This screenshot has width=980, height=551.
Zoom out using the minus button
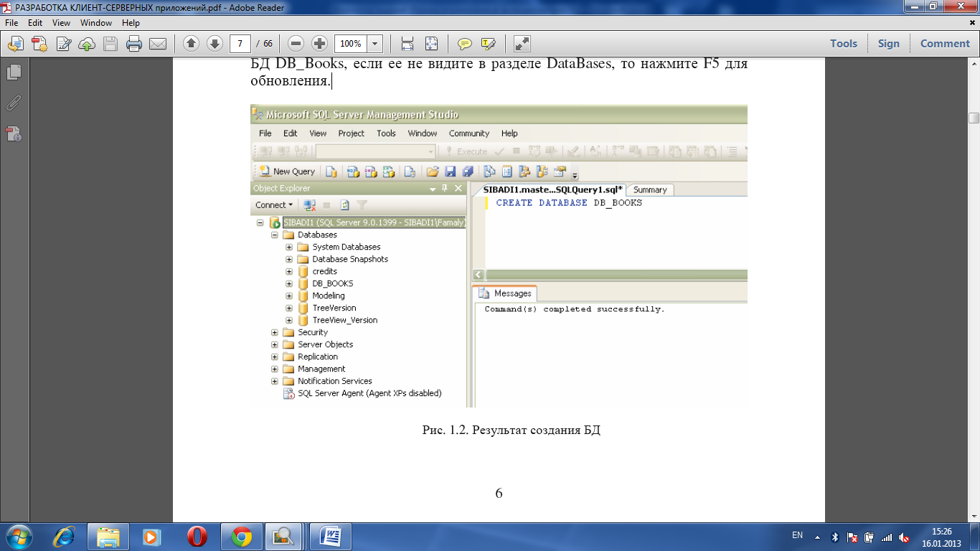pos(296,44)
